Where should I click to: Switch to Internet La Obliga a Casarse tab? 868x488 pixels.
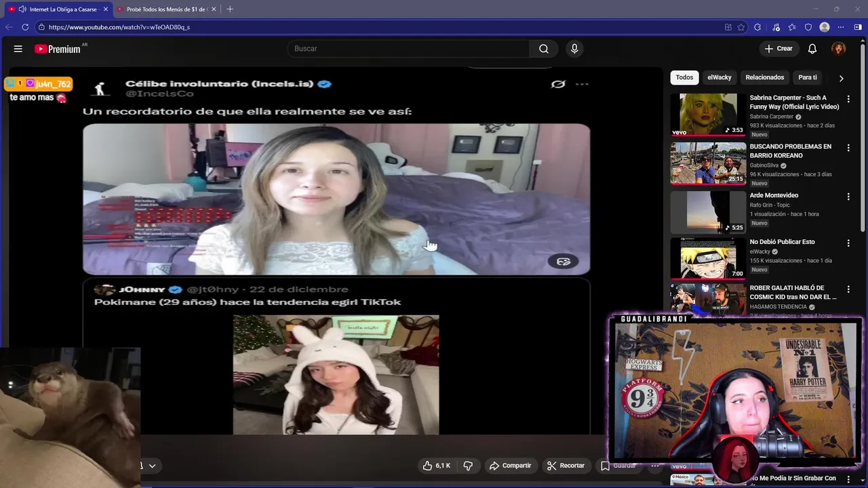tap(63, 9)
